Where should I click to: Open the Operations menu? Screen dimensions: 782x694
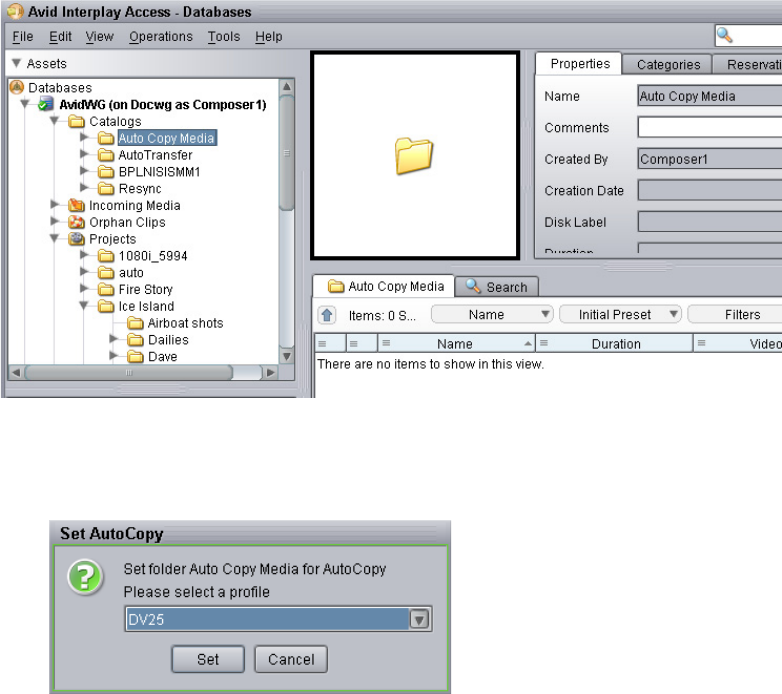point(161,36)
